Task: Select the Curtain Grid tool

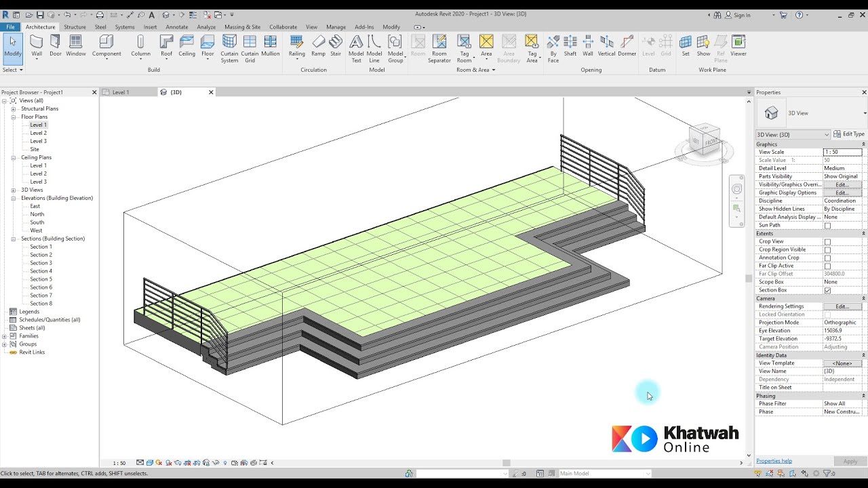Action: point(250,49)
